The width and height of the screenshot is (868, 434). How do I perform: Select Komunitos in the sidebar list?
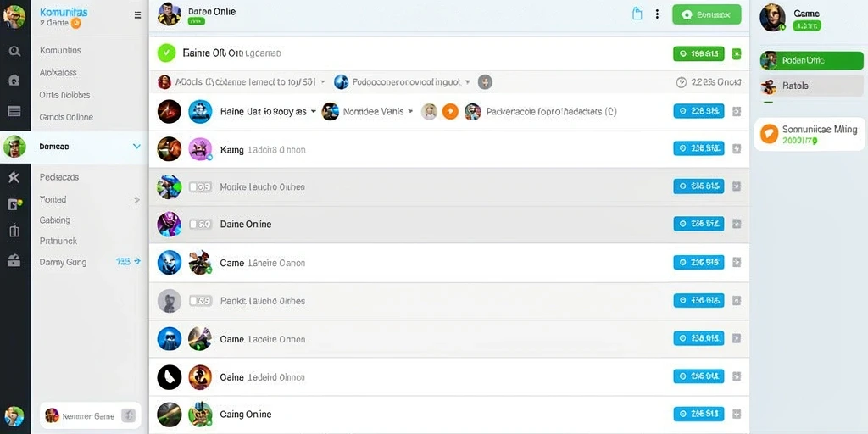(x=60, y=50)
